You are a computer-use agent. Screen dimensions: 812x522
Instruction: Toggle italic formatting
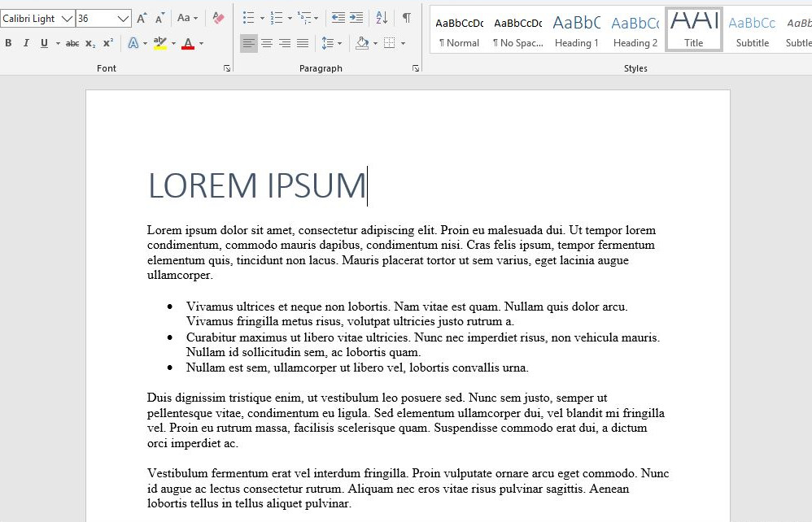pos(26,43)
